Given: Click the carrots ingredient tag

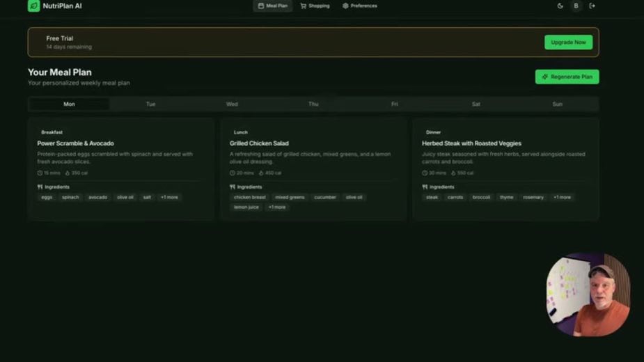Looking at the screenshot, I should (455, 197).
